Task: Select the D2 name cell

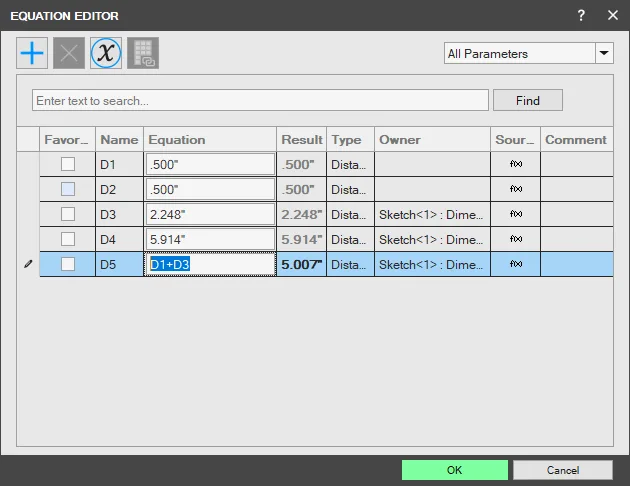Action: tap(119, 189)
